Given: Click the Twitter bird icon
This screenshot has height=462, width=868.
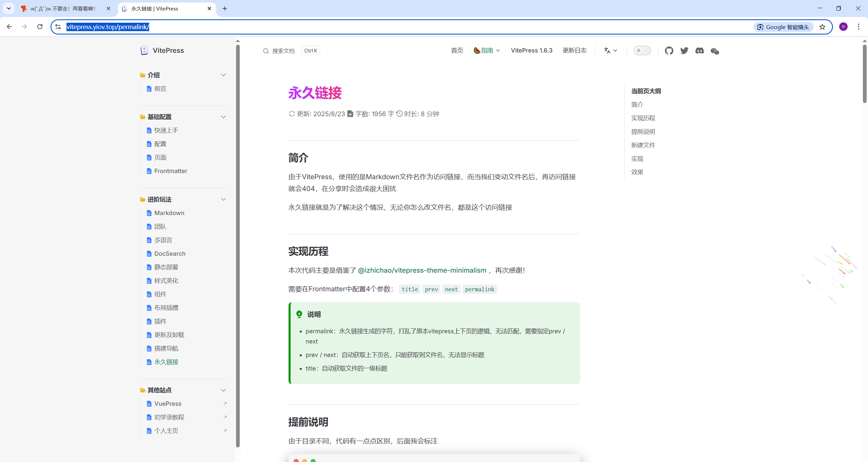Looking at the screenshot, I should 684,51.
